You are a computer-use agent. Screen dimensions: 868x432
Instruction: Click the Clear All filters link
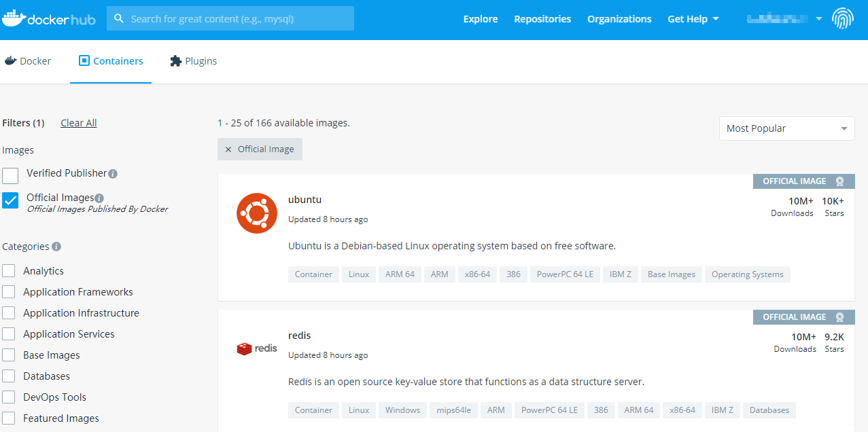click(x=79, y=123)
